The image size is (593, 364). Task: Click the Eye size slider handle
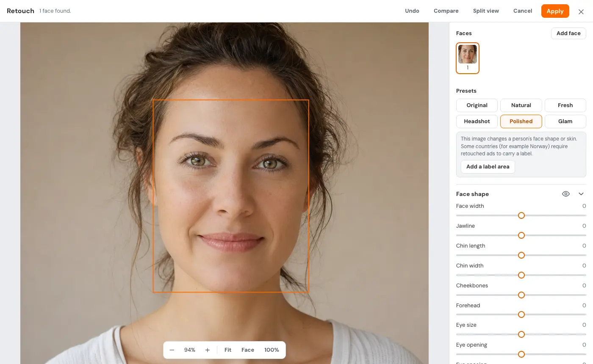pos(521,334)
